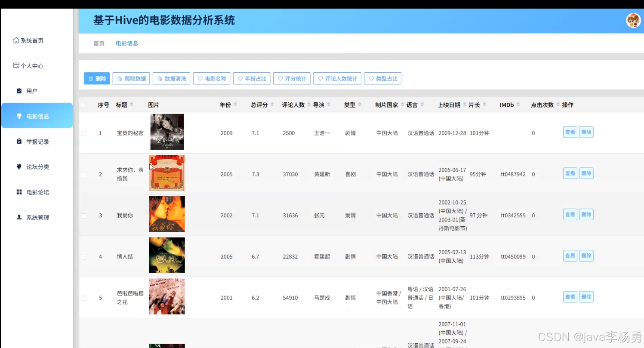Click director name 霍建起

(x=322, y=257)
